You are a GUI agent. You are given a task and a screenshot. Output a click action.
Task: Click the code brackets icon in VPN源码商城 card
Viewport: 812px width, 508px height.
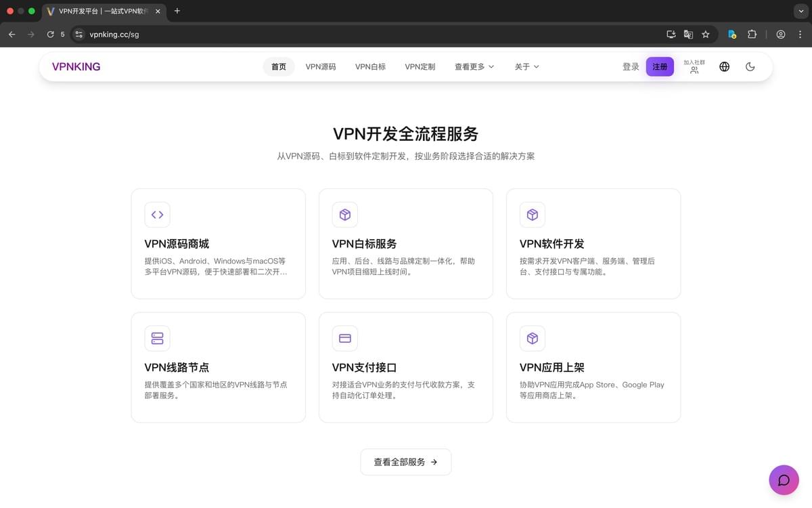tap(157, 215)
